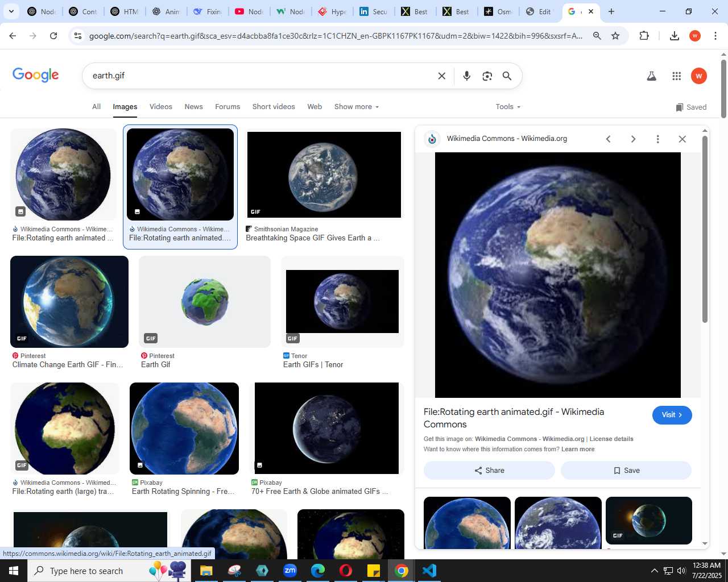
Task: Switch to the Web tab
Action: (315, 107)
